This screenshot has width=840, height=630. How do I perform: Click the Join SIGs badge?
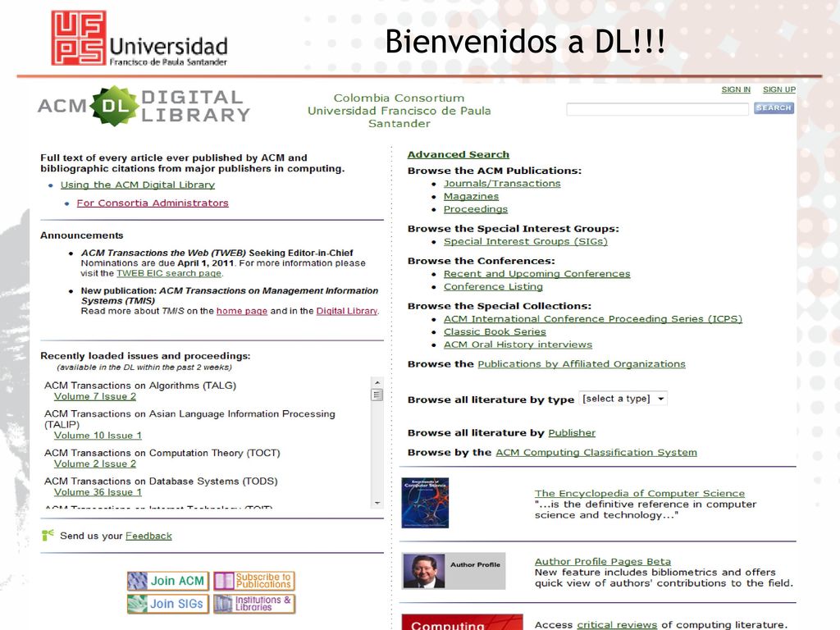coord(168,604)
